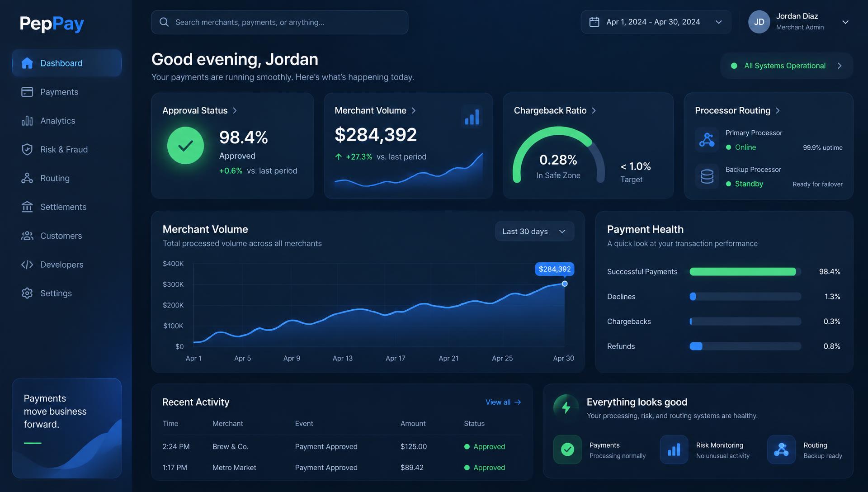Expand Chargeback Ratio details chevron
The image size is (868, 492).
[x=594, y=110]
